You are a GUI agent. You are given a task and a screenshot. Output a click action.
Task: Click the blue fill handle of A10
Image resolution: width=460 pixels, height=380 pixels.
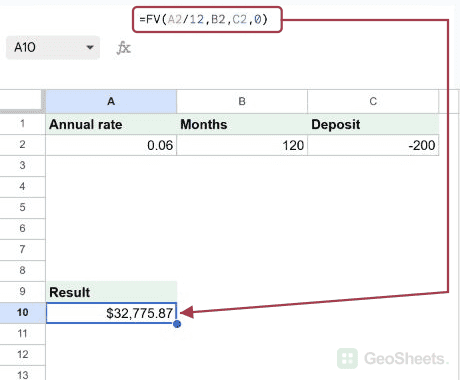177,324
